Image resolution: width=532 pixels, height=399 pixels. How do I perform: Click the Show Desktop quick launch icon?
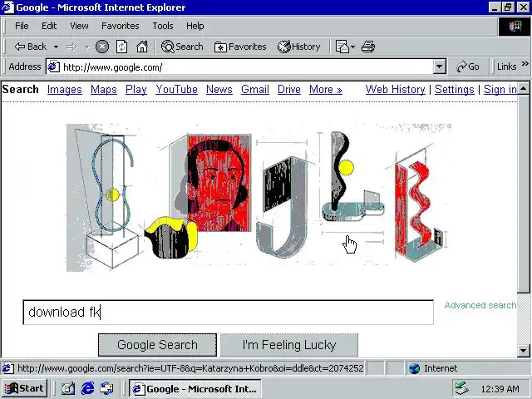click(x=68, y=388)
